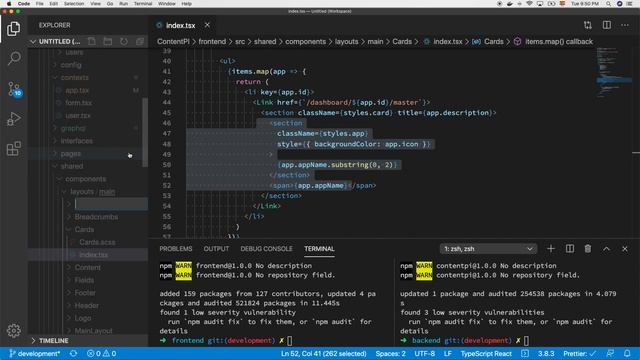Maximize the panel size
The height and width of the screenshot is (360, 640).
click(607, 249)
